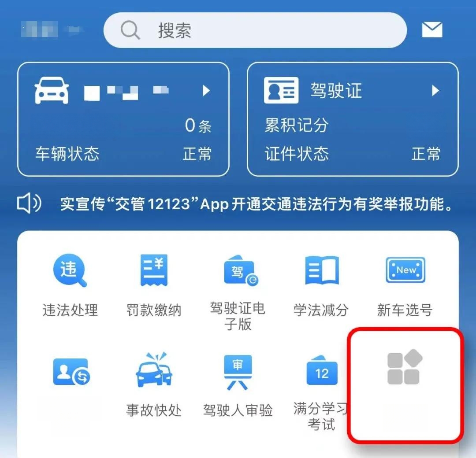The height and width of the screenshot is (458, 476).
Task: Expand the 驾驶证 card arrow
Action: click(x=435, y=90)
